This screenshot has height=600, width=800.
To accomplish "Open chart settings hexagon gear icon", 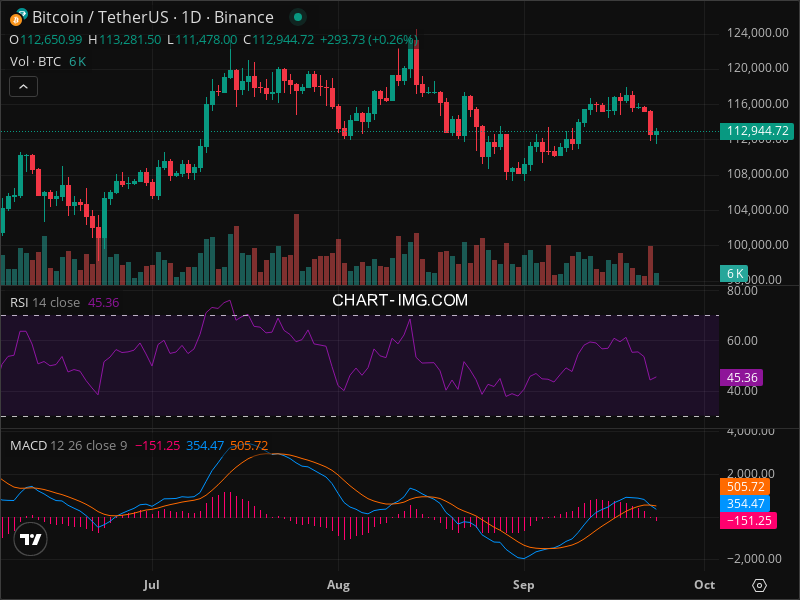I will (x=760, y=585).
